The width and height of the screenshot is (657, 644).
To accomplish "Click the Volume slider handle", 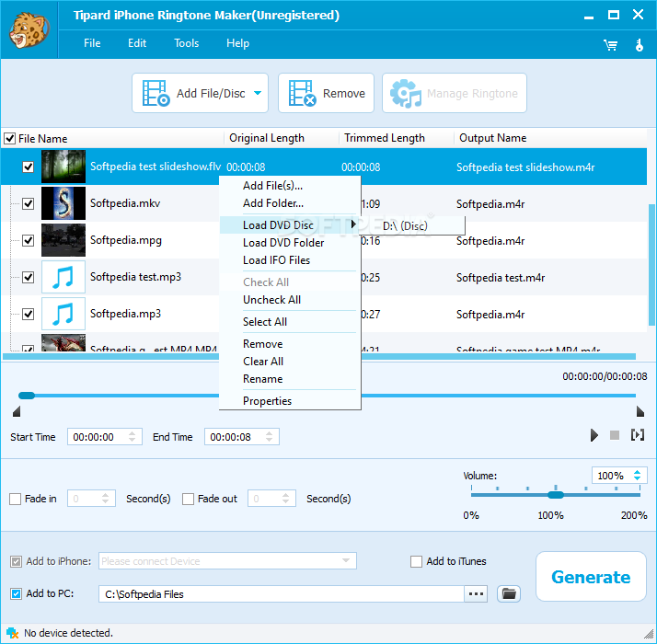I will [556, 495].
